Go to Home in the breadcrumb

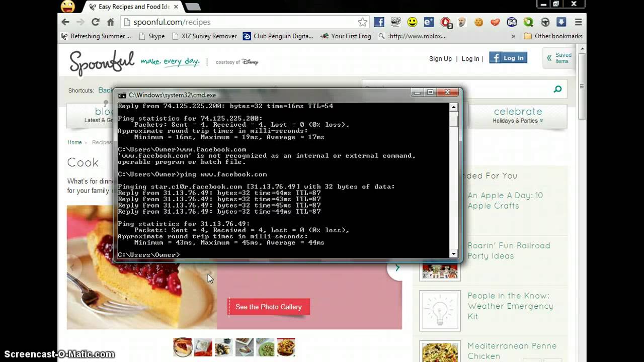[74, 142]
